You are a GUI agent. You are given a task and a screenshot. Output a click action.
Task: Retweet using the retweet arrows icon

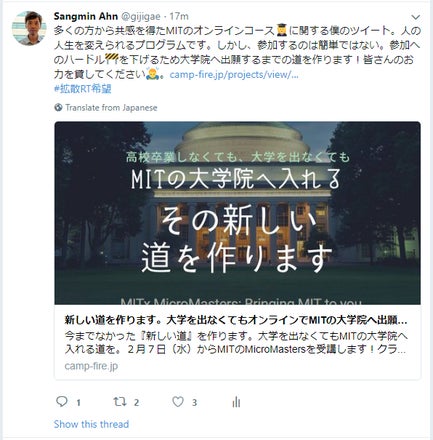tap(119, 402)
